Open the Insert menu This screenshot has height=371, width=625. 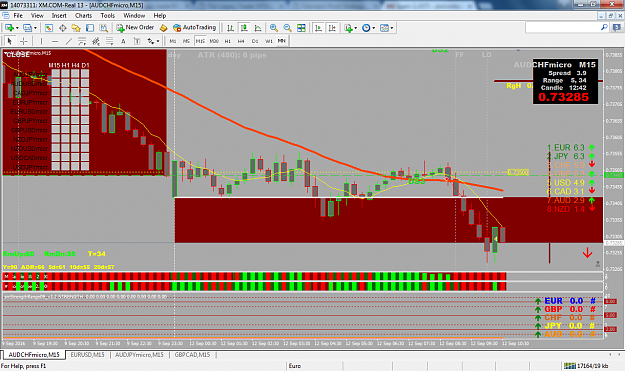point(59,16)
